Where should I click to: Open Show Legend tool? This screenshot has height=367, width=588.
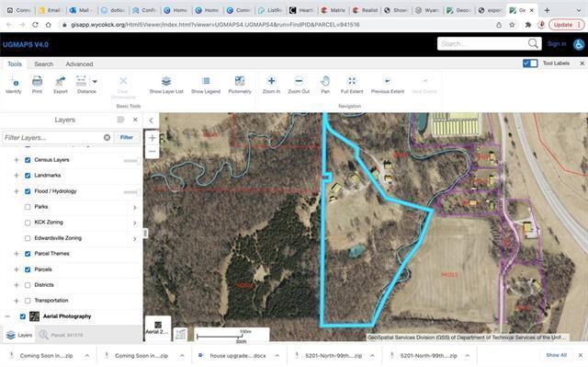(x=206, y=85)
